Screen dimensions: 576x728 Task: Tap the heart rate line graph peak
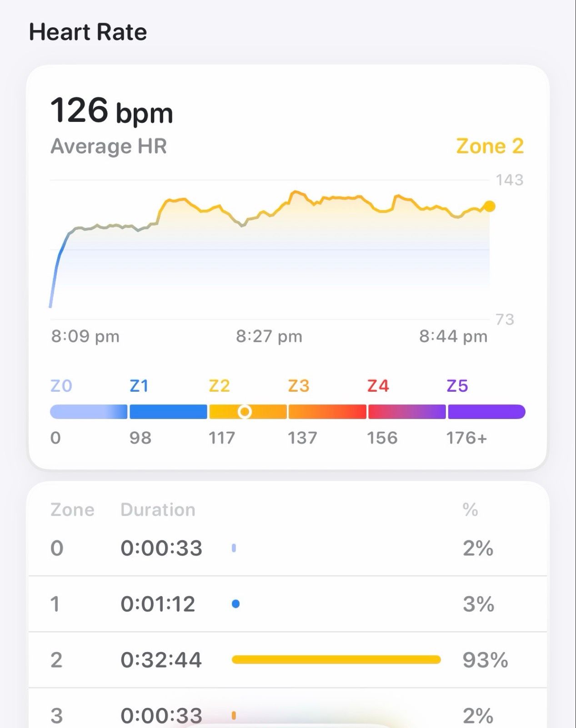[x=296, y=192]
